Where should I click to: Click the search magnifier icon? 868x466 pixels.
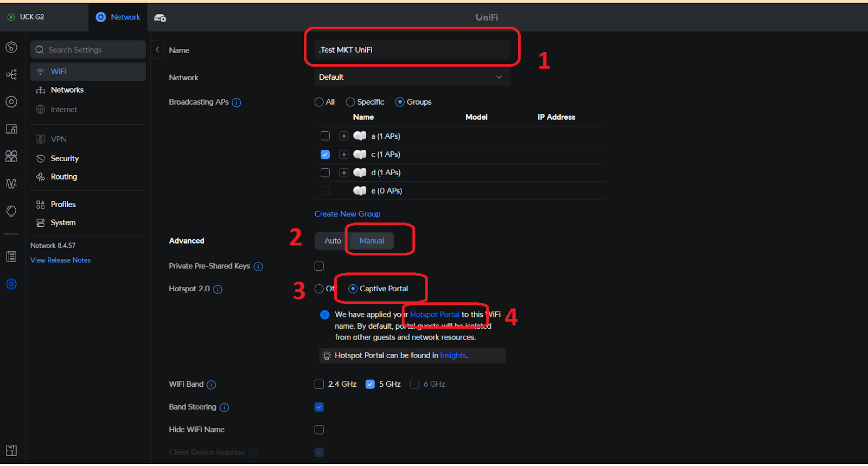[40, 49]
